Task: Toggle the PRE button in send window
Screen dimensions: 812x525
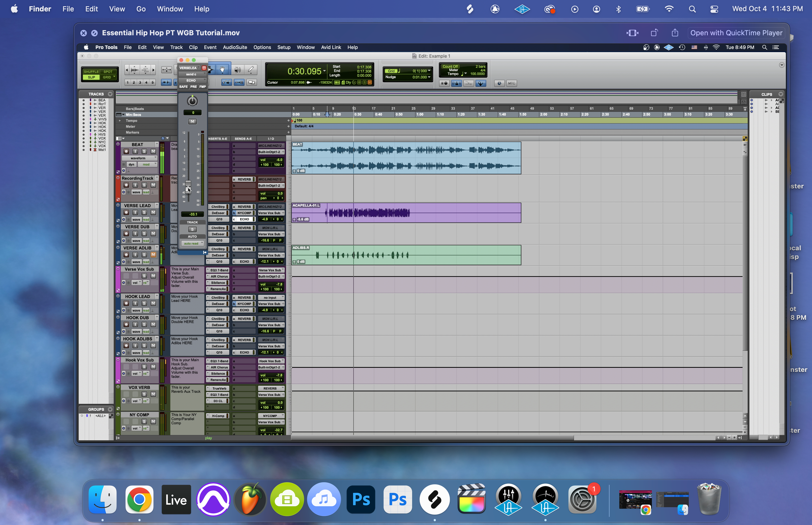Action: coord(193,87)
